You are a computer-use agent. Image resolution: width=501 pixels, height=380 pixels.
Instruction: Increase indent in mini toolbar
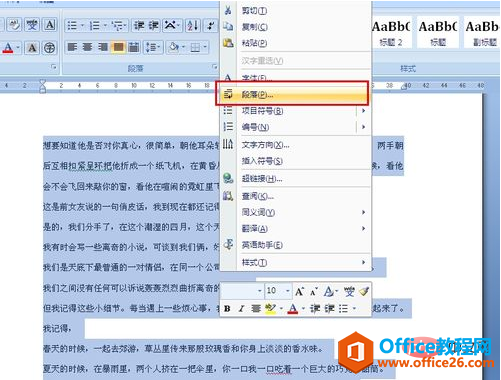click(x=329, y=309)
